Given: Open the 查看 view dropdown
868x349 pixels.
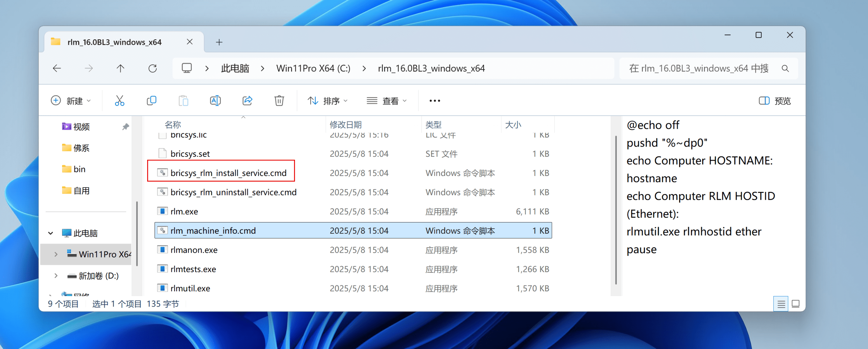Looking at the screenshot, I should pyautogui.click(x=387, y=101).
